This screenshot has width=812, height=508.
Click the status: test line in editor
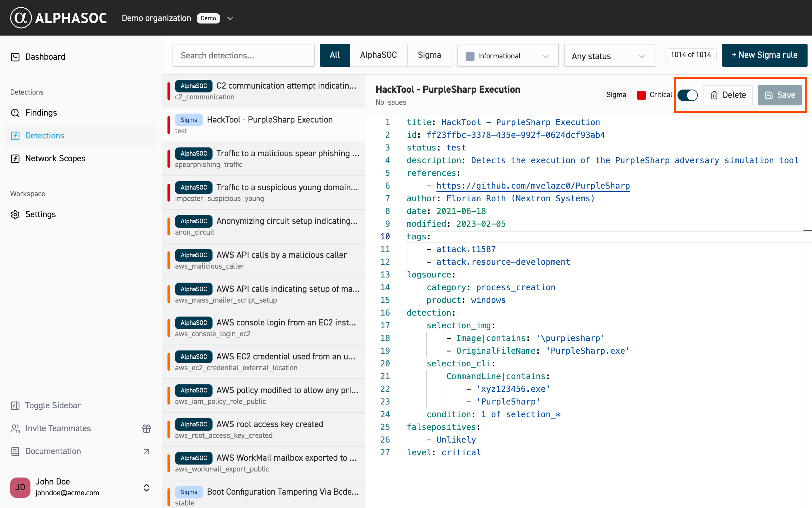[x=436, y=148]
